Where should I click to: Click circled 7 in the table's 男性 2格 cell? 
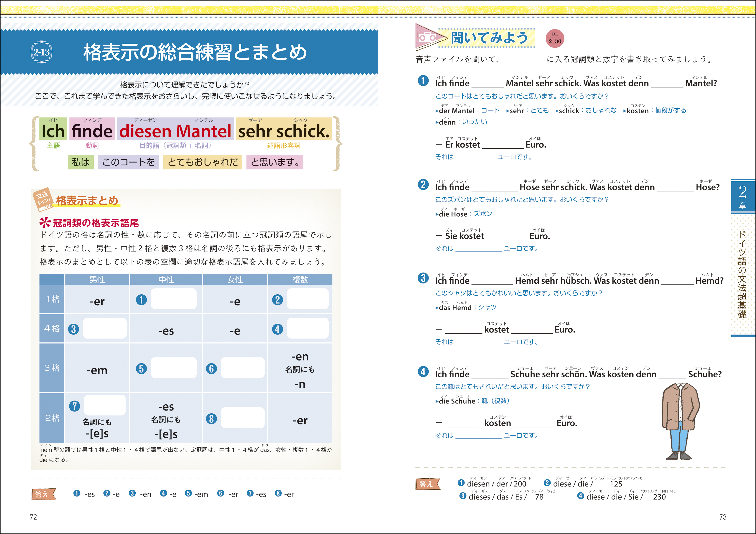75,406
